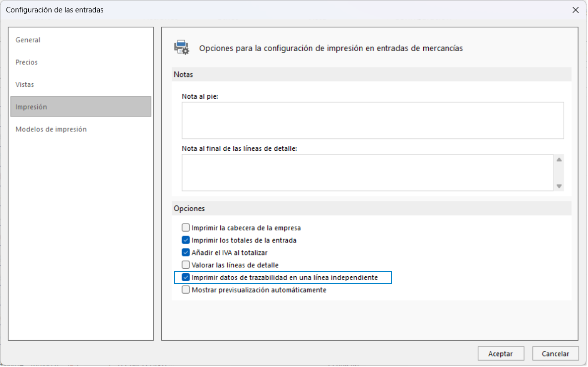This screenshot has height=367, width=588.
Task: Switch to the Vistas section
Action: pos(80,85)
